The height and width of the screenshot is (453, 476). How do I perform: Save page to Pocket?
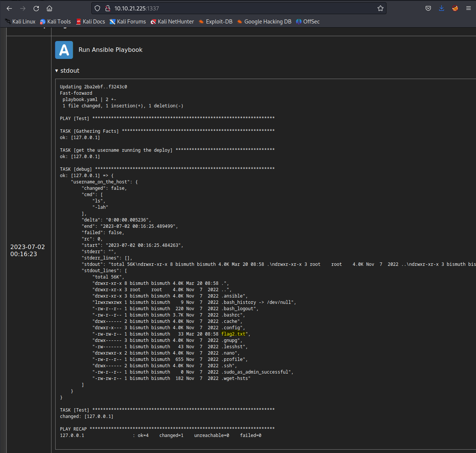point(428,8)
